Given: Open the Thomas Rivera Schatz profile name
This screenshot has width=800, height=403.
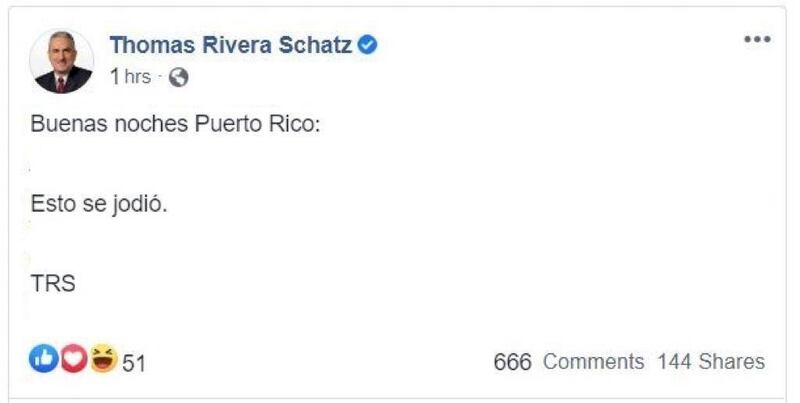Looking at the screenshot, I should [x=232, y=45].
